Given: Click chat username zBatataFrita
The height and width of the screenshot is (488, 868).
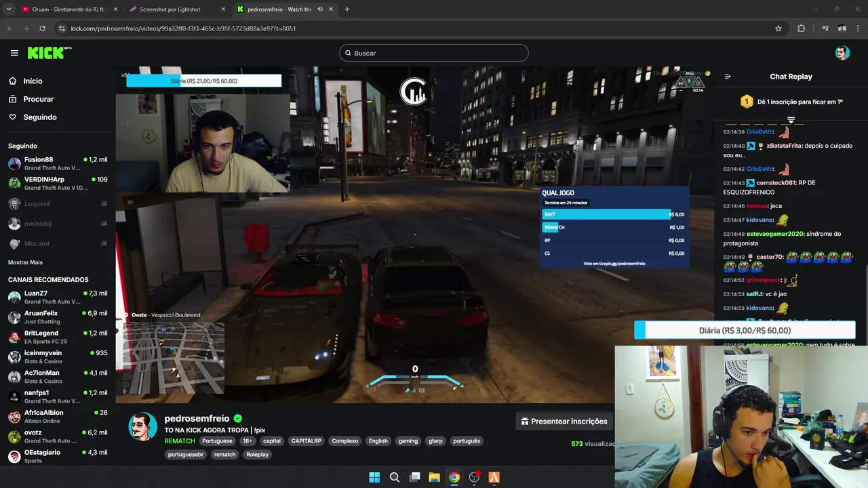Looking at the screenshot, I should [785, 146].
